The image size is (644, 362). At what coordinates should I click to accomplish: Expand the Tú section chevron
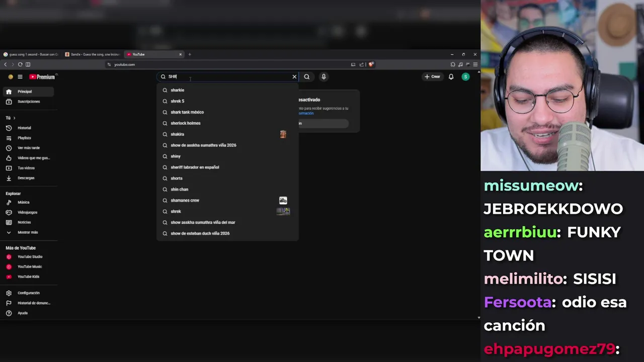pyautogui.click(x=14, y=118)
